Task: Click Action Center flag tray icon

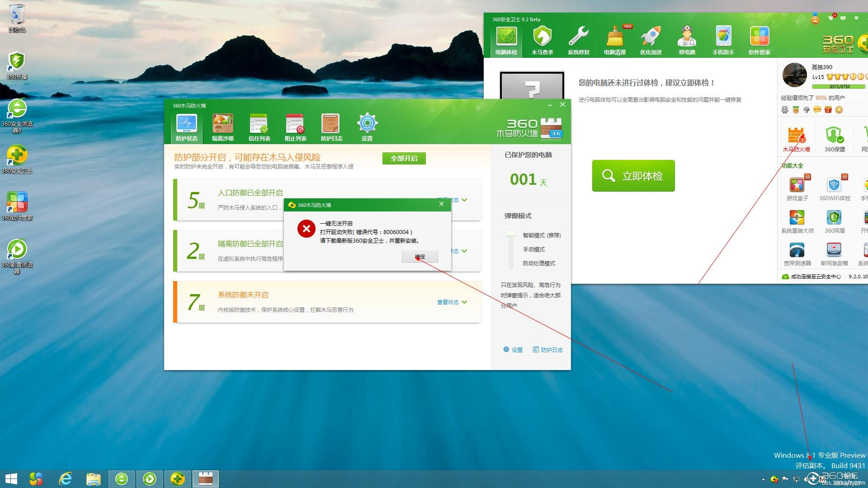Action: coord(785,479)
